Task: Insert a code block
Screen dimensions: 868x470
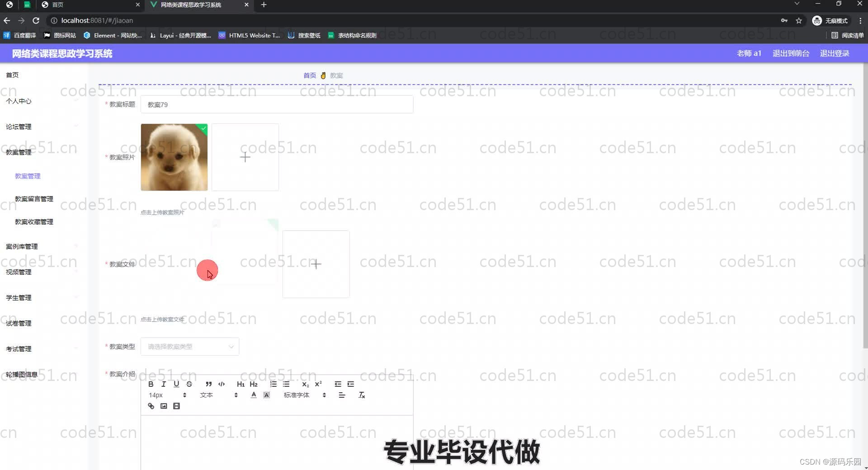Action: 222,384
